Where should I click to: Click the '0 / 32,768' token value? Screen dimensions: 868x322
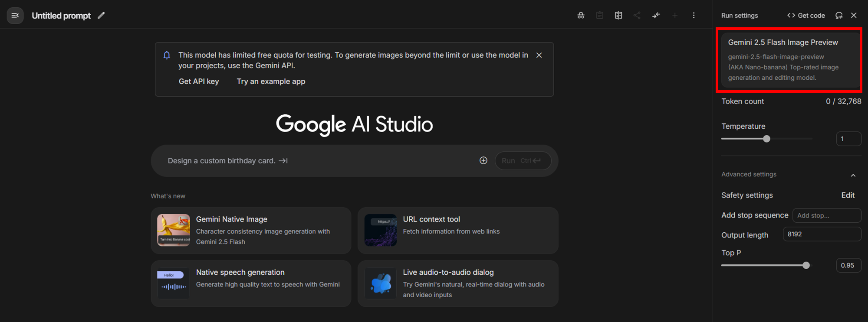pos(843,101)
